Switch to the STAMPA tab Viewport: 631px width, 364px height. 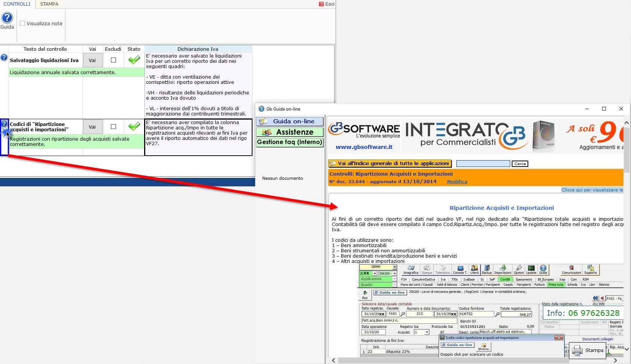[49, 4]
